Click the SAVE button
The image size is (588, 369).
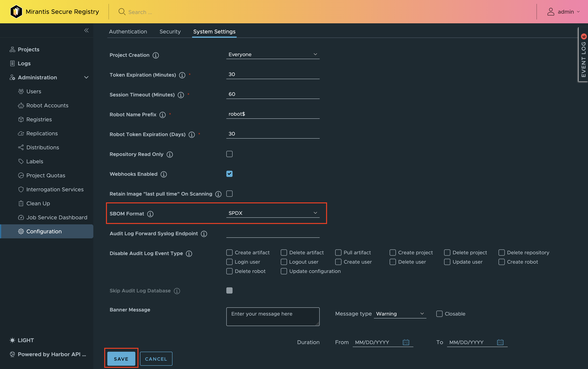point(121,359)
